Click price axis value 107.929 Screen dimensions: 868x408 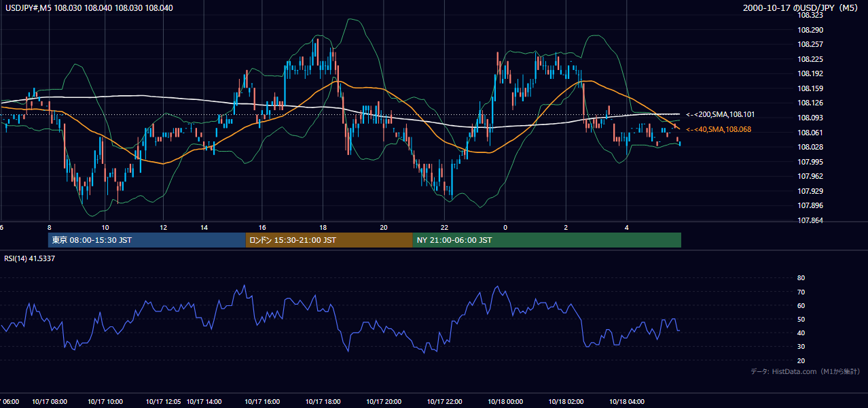click(x=810, y=191)
